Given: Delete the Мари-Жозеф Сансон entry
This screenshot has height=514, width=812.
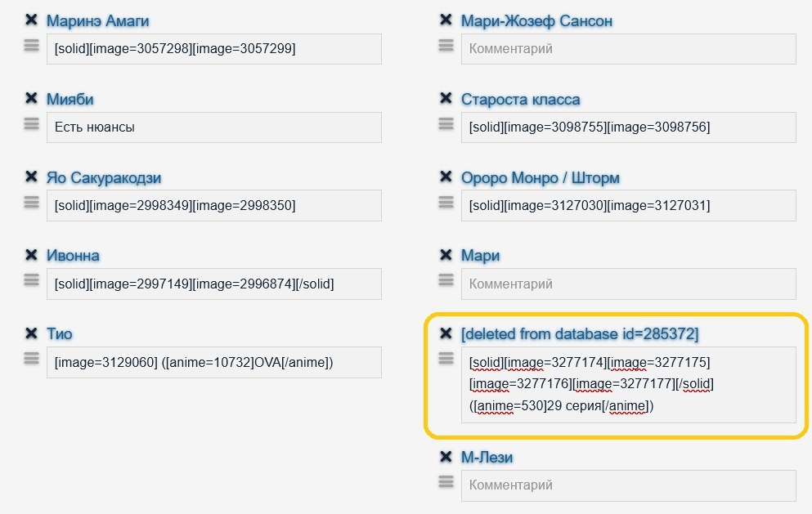Looking at the screenshot, I should point(446,20).
